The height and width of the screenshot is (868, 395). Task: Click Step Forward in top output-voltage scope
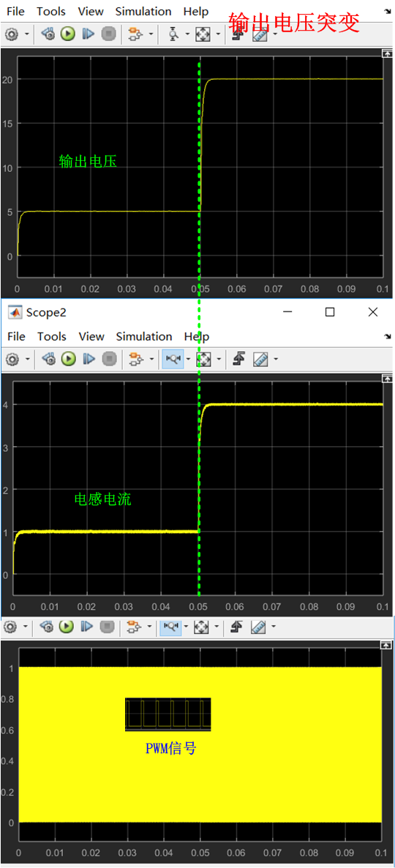pos(88,35)
